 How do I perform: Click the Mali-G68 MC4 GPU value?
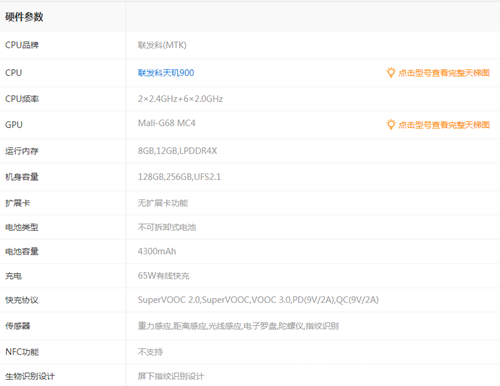(167, 123)
